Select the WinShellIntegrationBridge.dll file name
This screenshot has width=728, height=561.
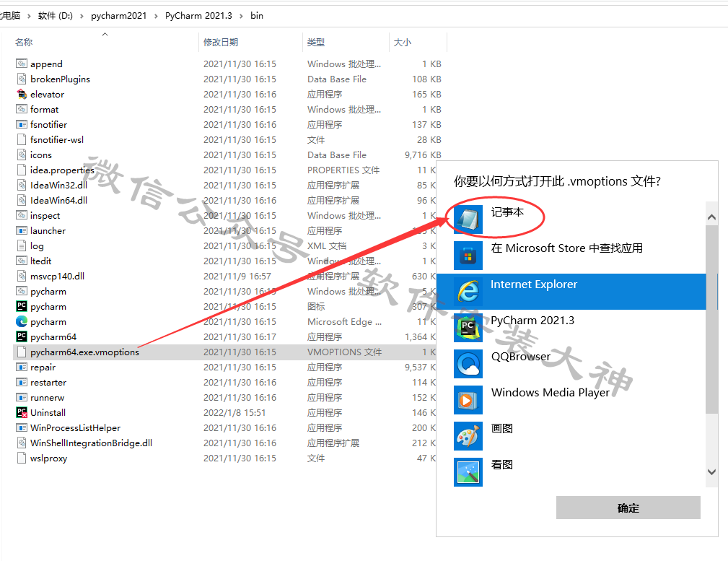92,443
